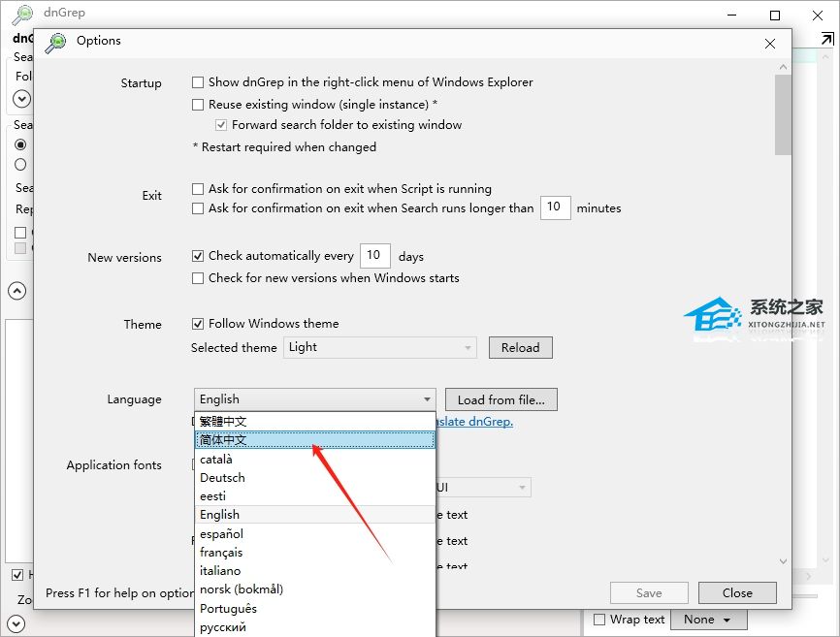
Task: Choose català language option
Action: click(314, 460)
